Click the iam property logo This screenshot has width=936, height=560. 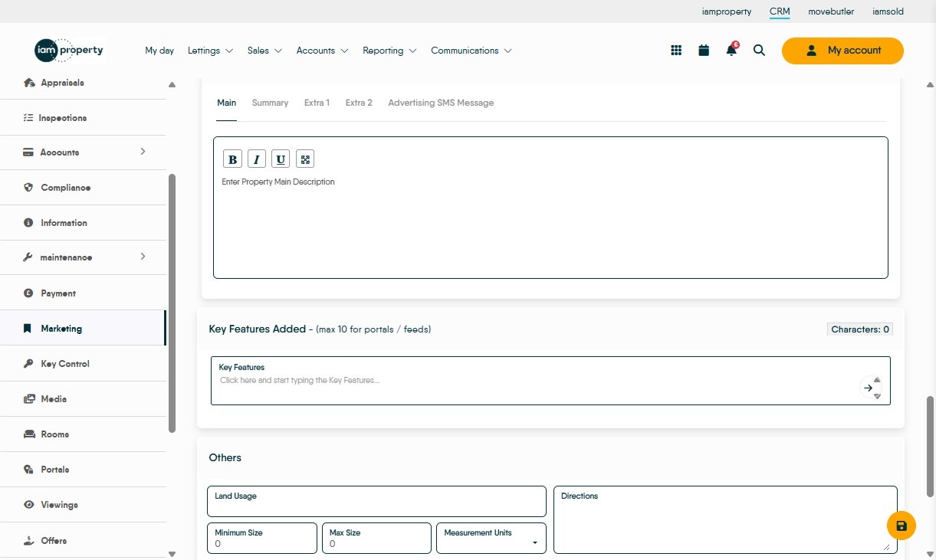click(69, 51)
